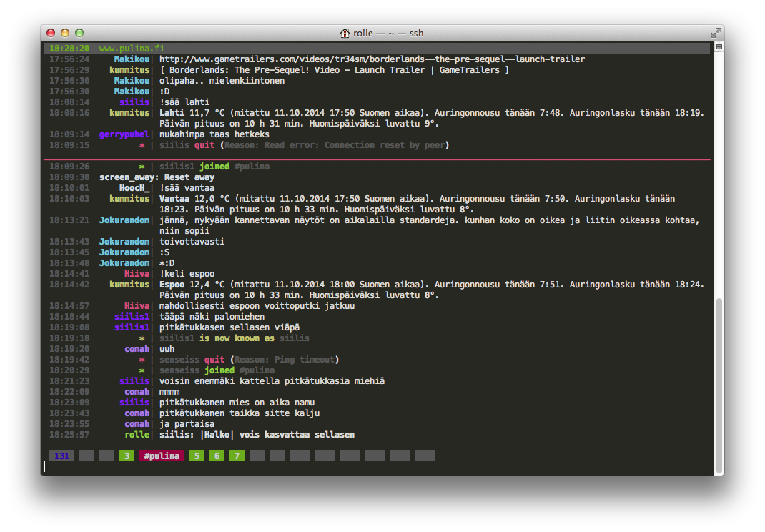Click 'siilis1 is now known as siilis' line
This screenshot has width=765, height=532.
[235, 338]
